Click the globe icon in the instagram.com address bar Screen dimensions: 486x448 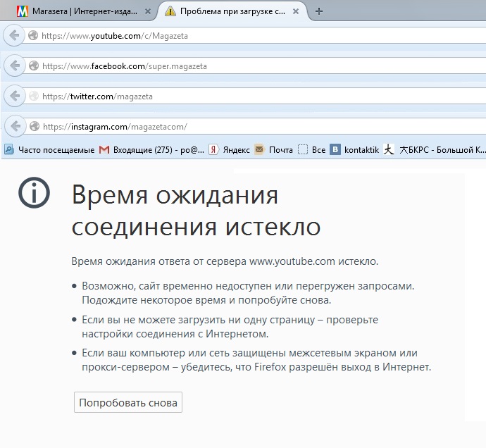(34, 127)
